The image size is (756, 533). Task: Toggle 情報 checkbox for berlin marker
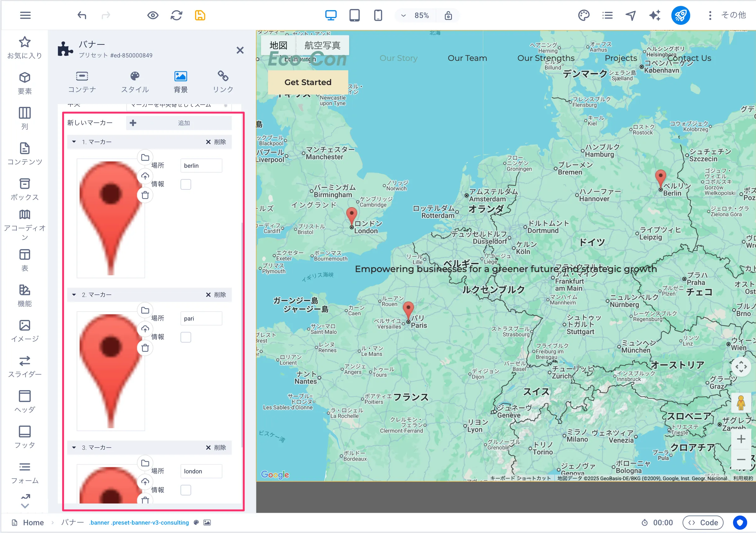click(x=186, y=184)
